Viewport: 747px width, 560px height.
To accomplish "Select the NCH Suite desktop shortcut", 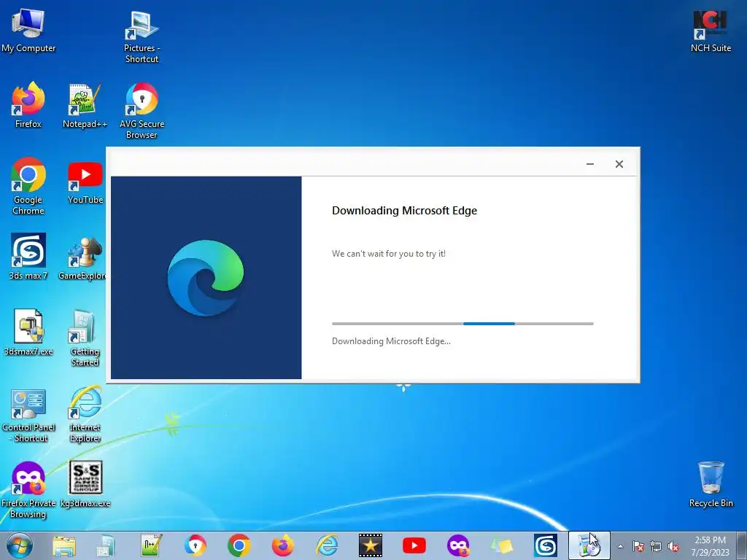I will [711, 31].
